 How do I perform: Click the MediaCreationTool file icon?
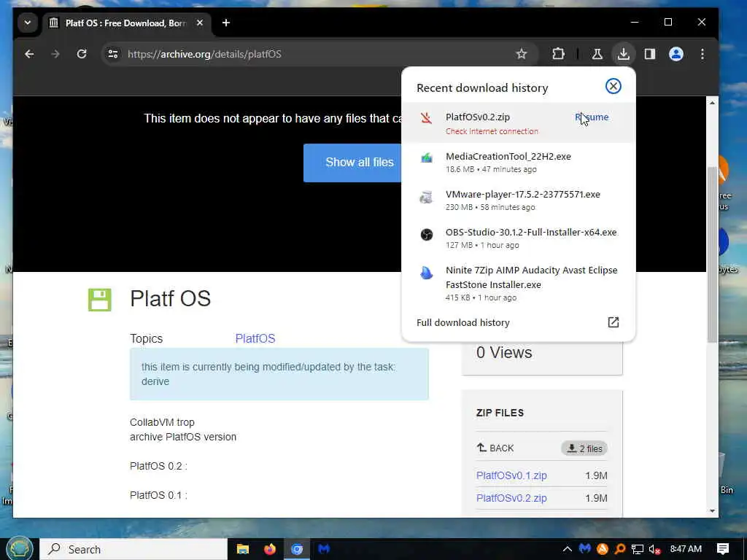[x=426, y=157]
